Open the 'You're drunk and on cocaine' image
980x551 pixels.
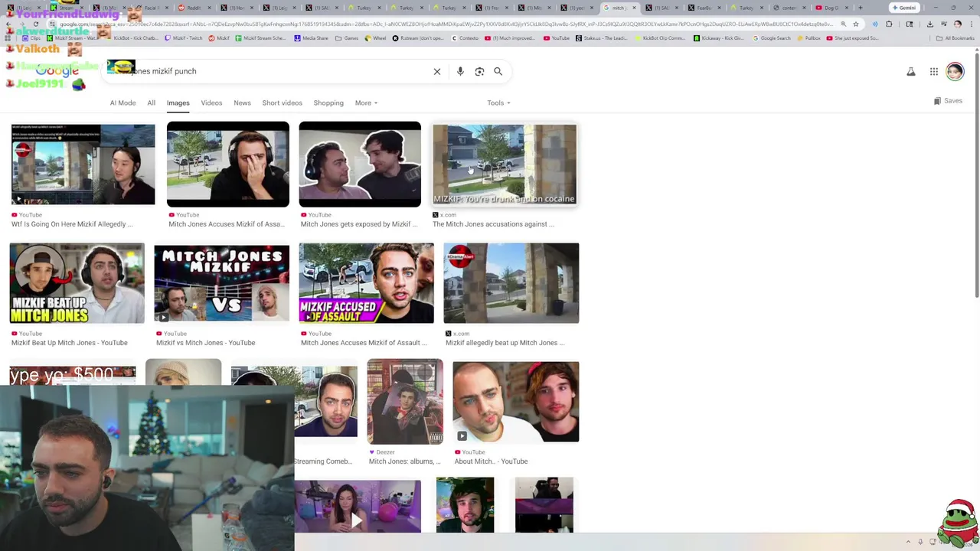point(505,165)
